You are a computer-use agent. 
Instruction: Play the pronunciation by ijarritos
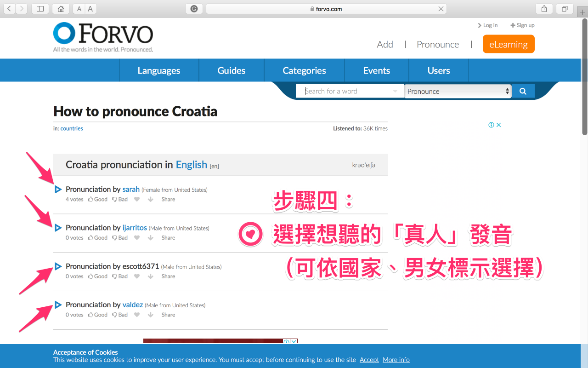coord(58,228)
